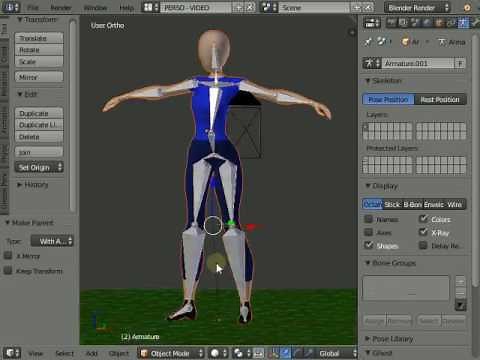480x360 pixels.
Task: Click the Blender logo icon top right
Action: coord(467,7)
